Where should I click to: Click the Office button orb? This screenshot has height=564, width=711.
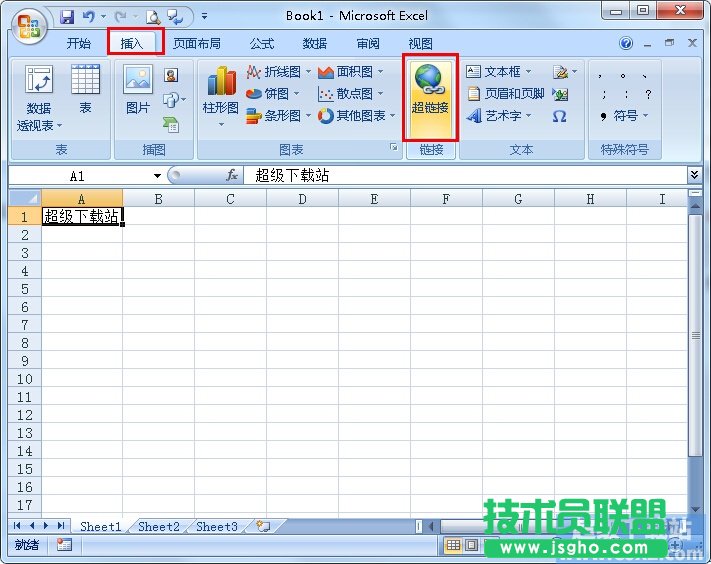29,26
